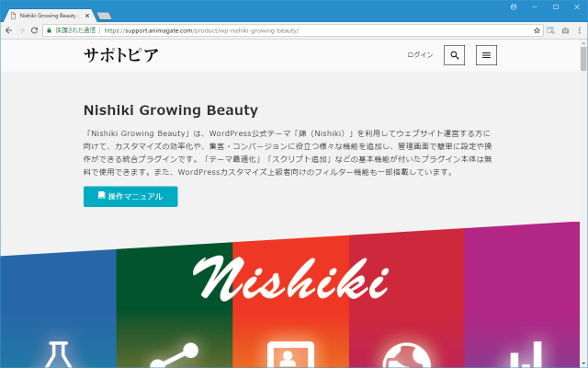The image size is (588, 368).
Task: Open the hamburger menu button
Action: click(486, 55)
